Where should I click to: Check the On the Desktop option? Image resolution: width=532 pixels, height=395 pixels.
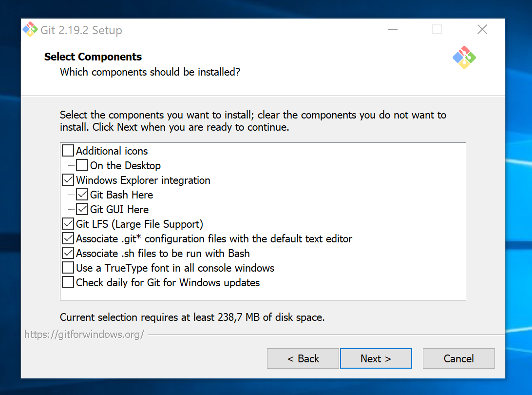pyautogui.click(x=82, y=165)
